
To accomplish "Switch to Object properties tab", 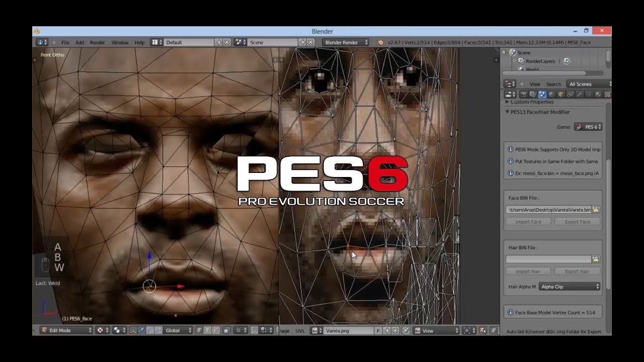I will click(561, 94).
